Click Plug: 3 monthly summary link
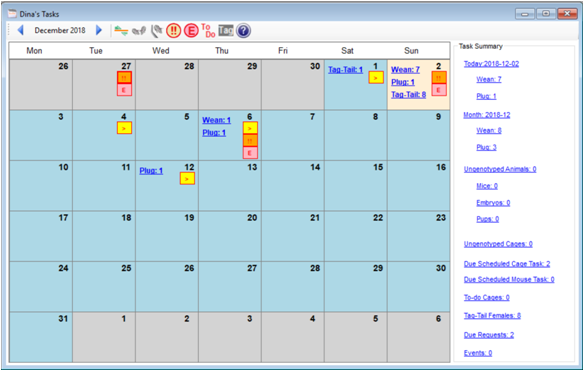584x371 pixels. [486, 147]
